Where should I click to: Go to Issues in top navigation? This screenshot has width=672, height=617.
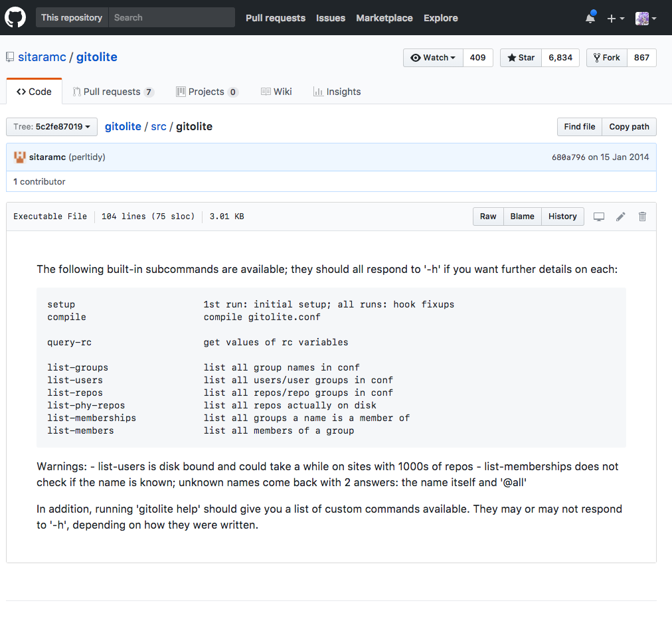pyautogui.click(x=331, y=18)
